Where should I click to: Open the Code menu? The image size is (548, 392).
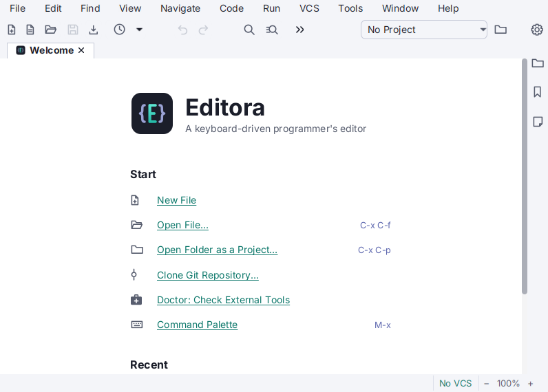pos(231,8)
